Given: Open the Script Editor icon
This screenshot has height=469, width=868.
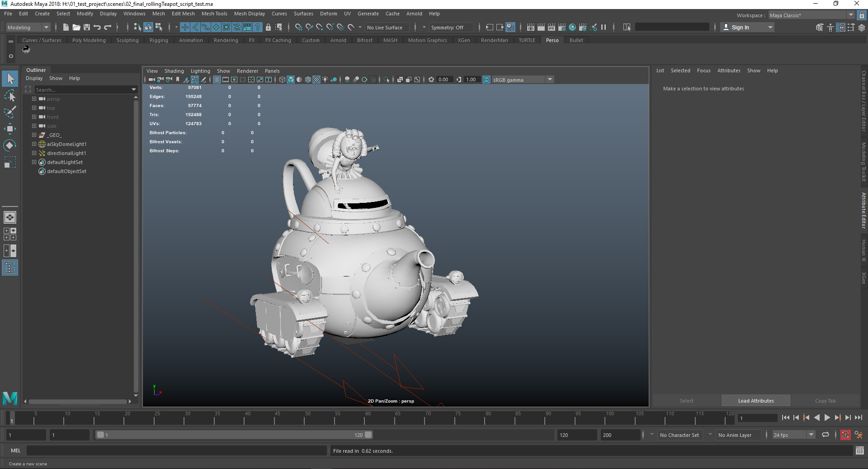Looking at the screenshot, I should click(859, 450).
